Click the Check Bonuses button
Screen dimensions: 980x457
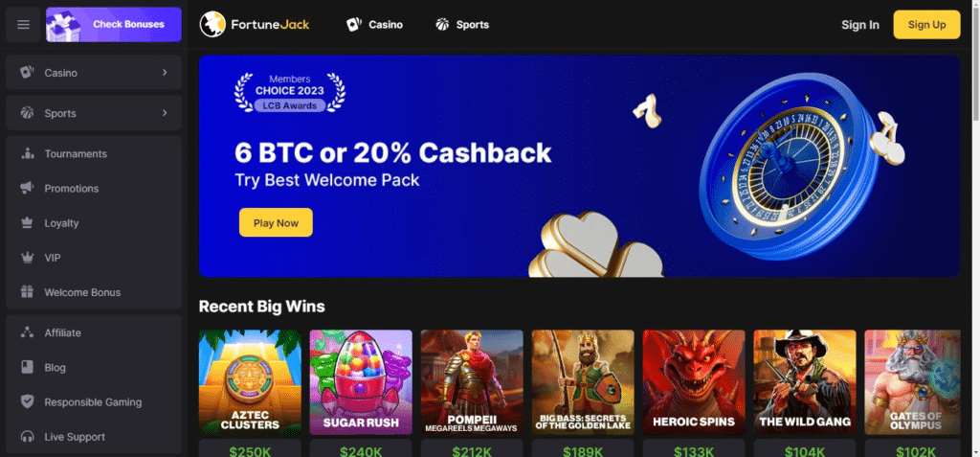coord(114,24)
